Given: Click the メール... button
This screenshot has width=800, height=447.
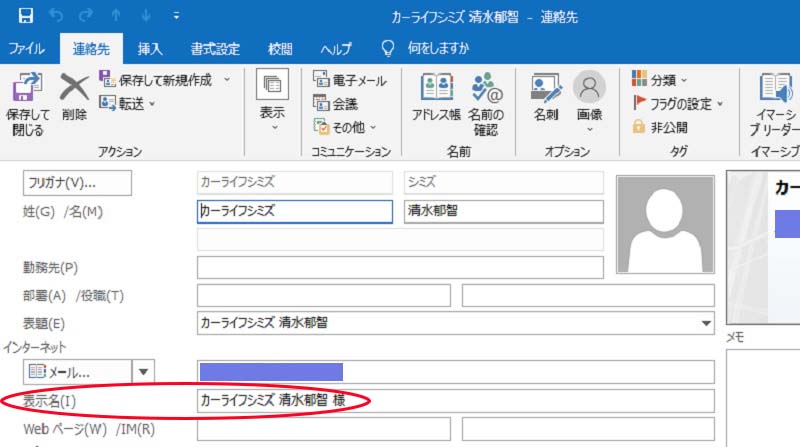Looking at the screenshot, I should [x=76, y=372].
